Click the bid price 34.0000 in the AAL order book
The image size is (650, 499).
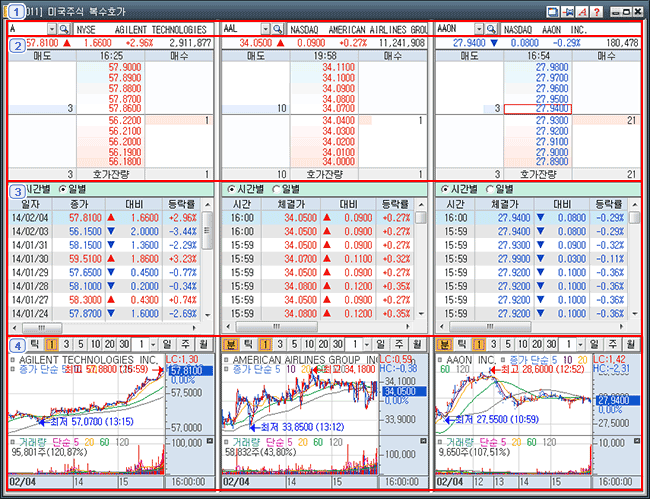(339, 162)
